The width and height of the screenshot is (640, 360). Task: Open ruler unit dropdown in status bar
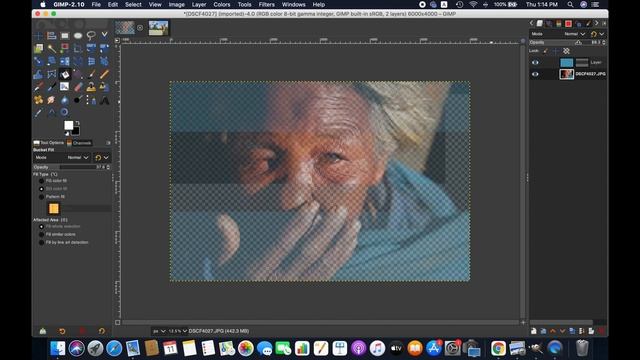(158, 331)
